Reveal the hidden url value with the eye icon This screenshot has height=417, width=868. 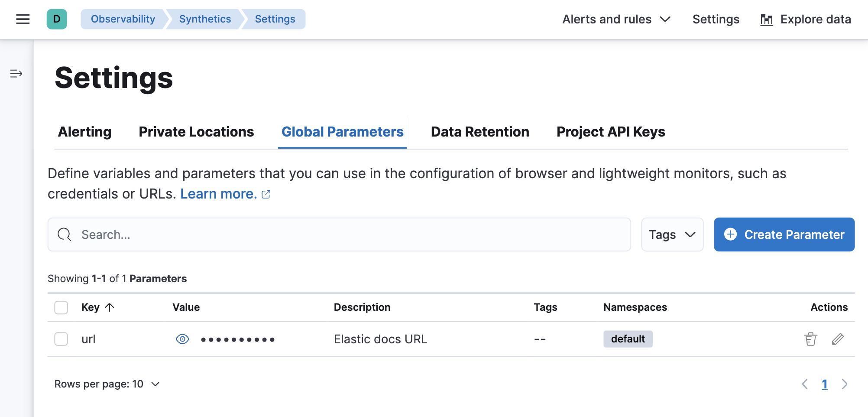(182, 339)
